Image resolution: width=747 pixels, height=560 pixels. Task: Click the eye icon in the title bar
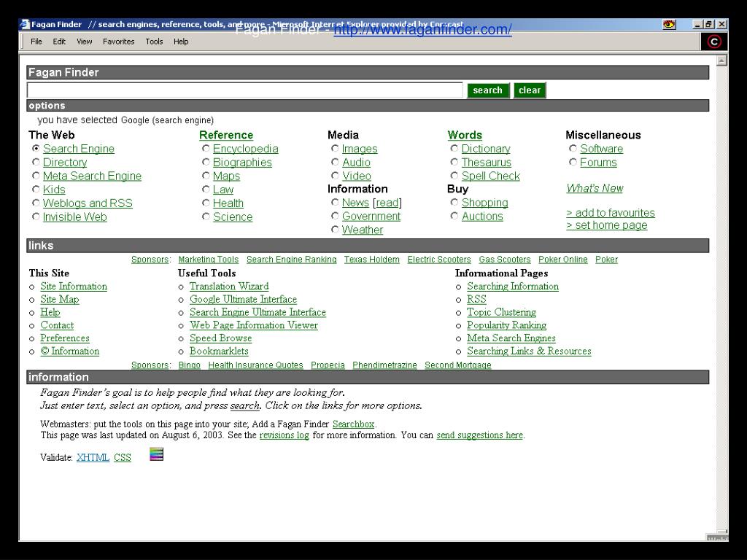[x=670, y=24]
